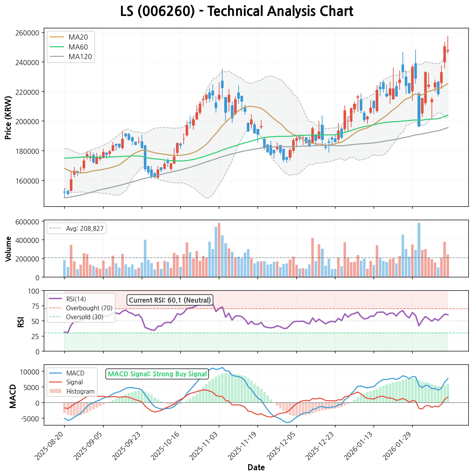The width and height of the screenshot is (473, 476).
Task: Click the Date x-axis title
Action: point(256,468)
